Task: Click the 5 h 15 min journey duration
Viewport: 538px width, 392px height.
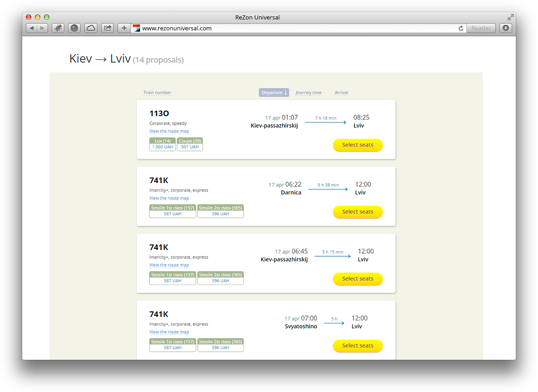Action: (x=333, y=252)
